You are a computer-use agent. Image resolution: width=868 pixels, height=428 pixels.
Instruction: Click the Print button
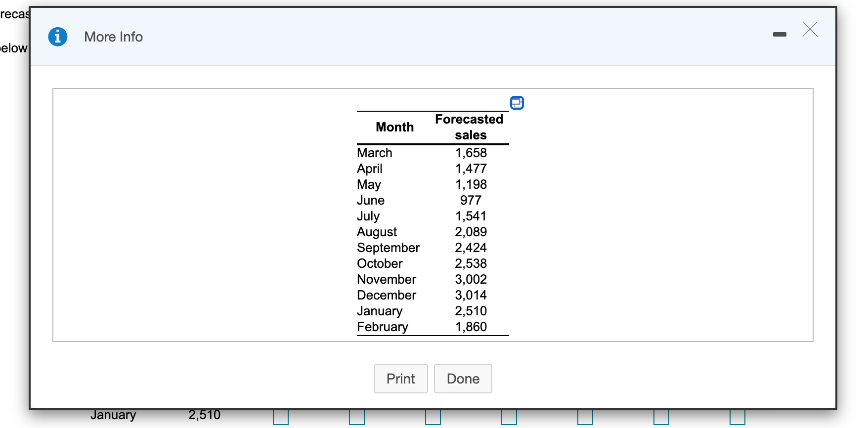401,379
